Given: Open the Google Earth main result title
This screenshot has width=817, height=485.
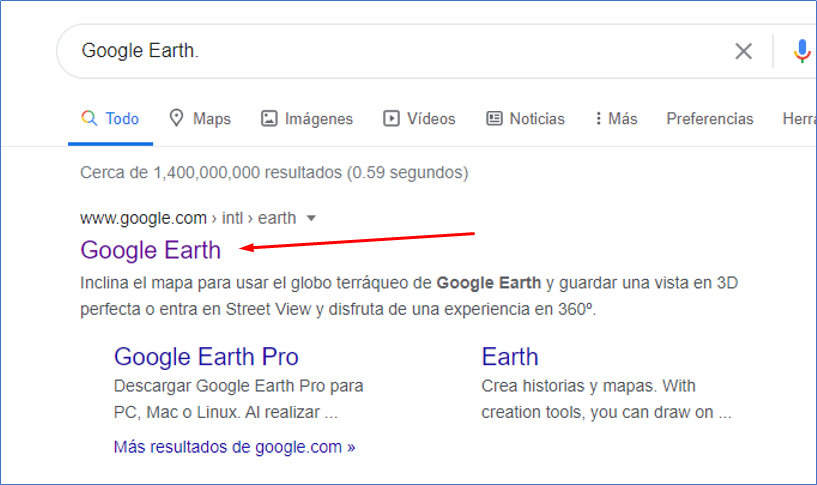Looking at the screenshot, I should coord(151,249).
